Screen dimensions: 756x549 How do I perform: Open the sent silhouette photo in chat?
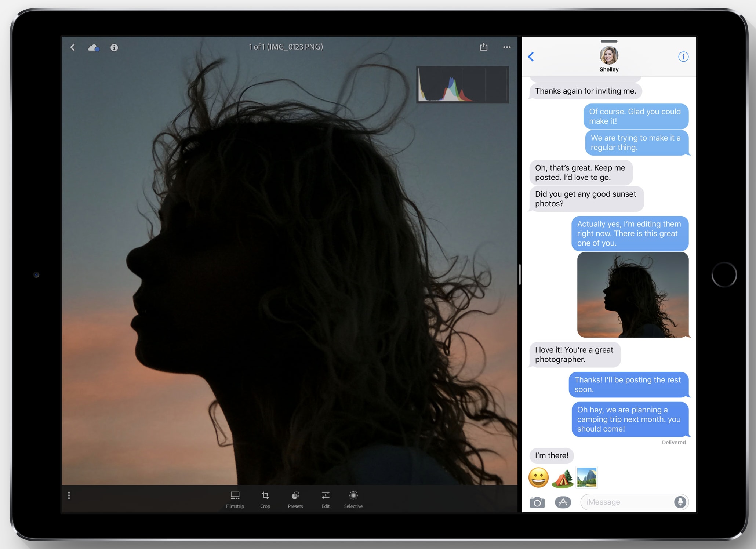[x=633, y=295]
